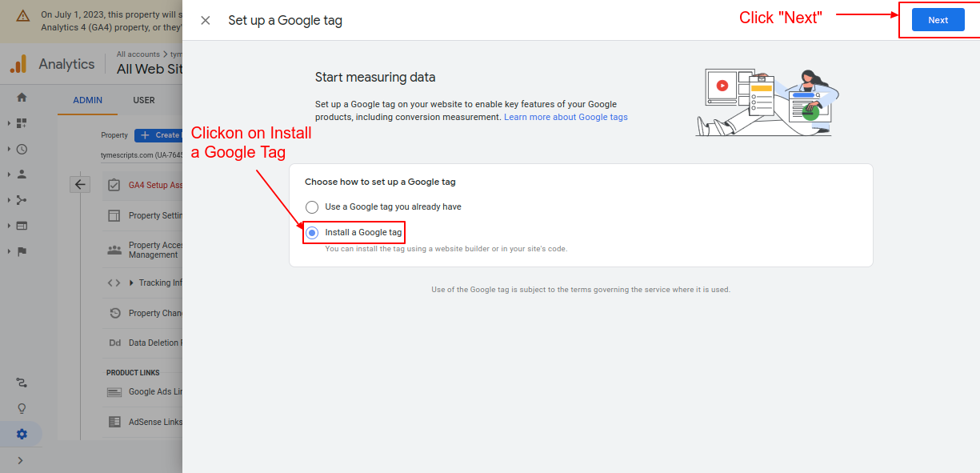Select Use a Google tag you already have

click(x=311, y=206)
